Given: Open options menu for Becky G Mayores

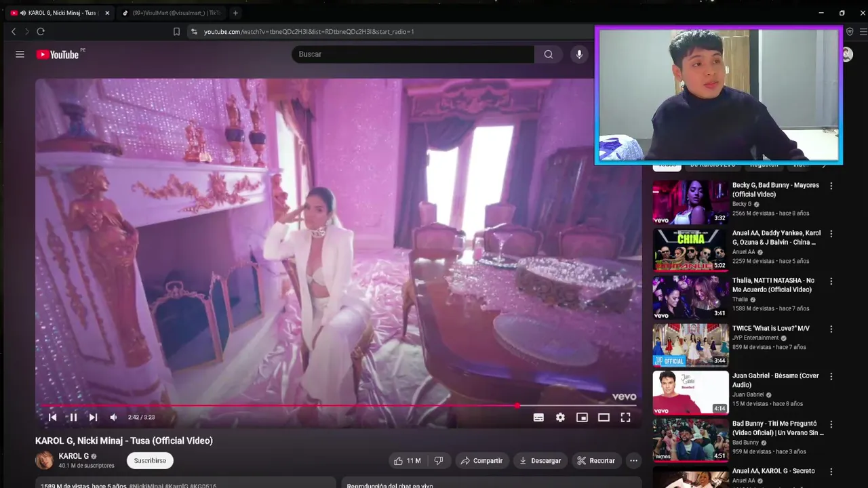Looking at the screenshot, I should pos(831,186).
